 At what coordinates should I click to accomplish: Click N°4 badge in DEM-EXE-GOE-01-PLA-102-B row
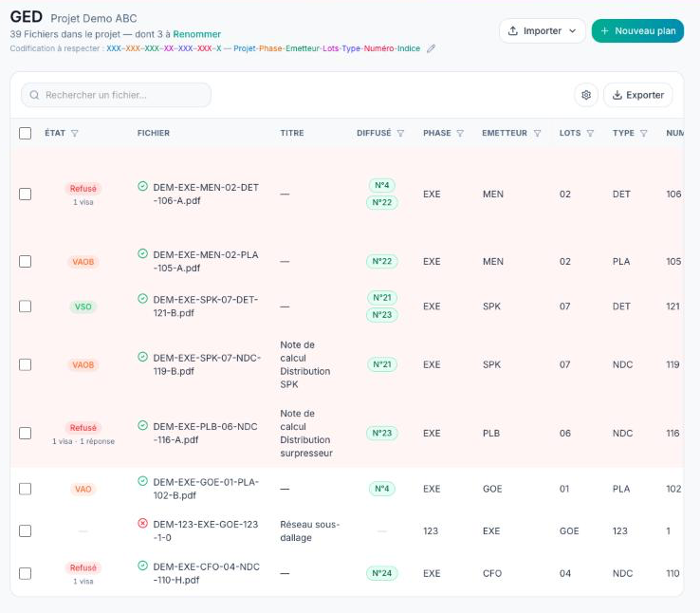pyautogui.click(x=381, y=489)
